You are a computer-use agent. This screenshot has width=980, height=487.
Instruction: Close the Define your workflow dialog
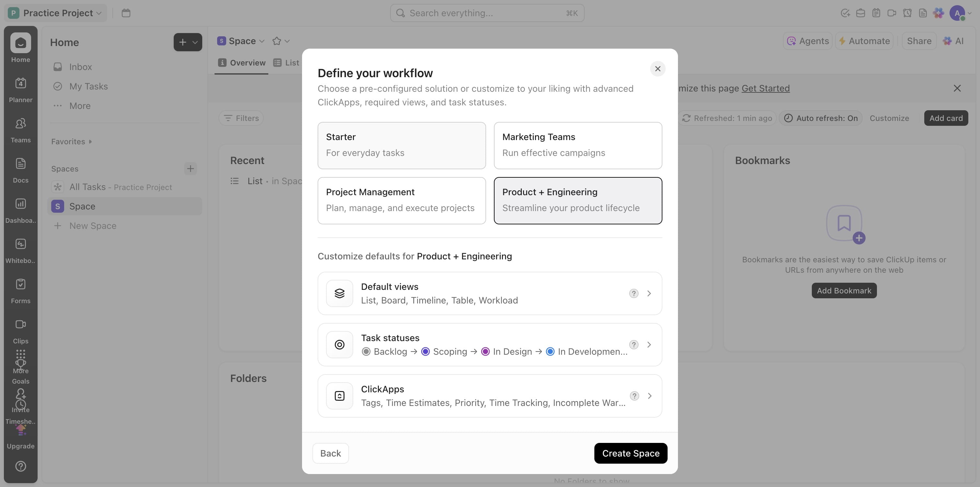(658, 69)
